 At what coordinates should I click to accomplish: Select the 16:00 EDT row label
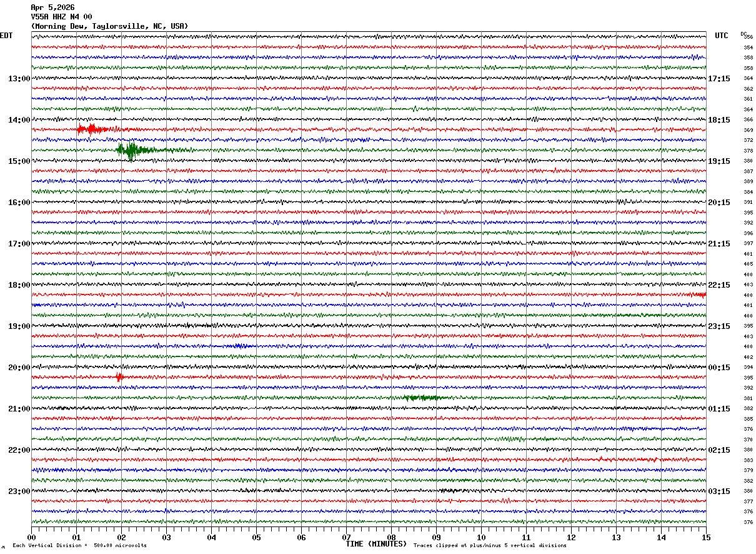(19, 203)
